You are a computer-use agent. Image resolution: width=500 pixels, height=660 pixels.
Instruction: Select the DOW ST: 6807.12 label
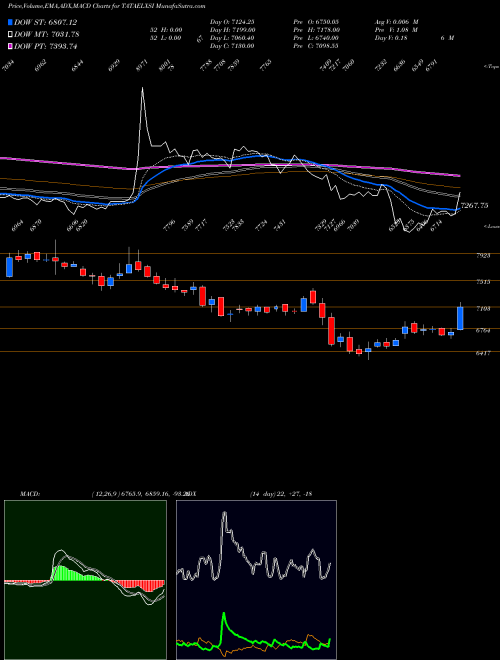point(45,22)
